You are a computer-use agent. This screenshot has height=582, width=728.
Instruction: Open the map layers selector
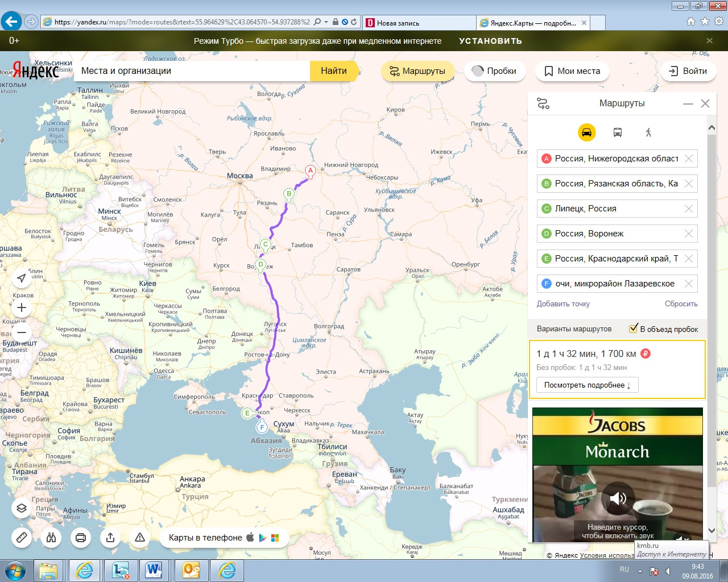22,508
